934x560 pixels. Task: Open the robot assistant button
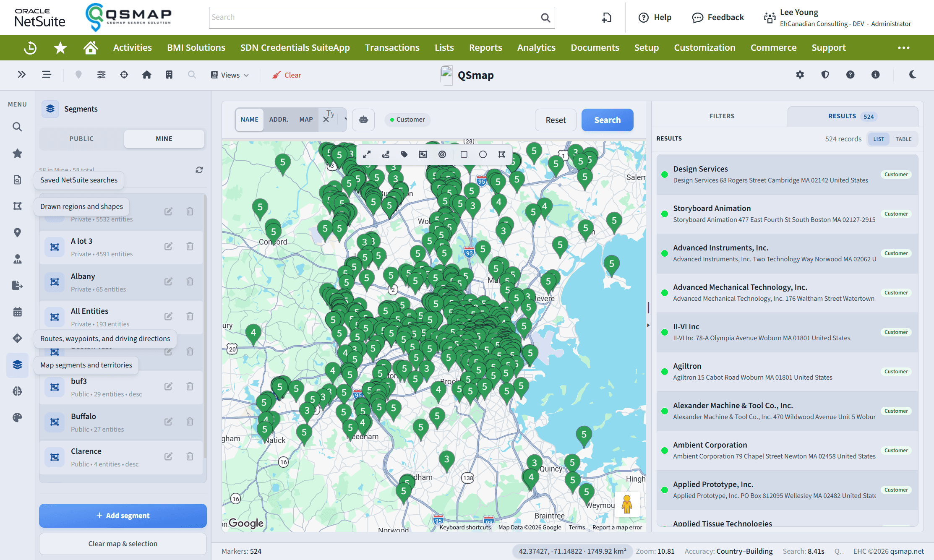click(x=363, y=120)
